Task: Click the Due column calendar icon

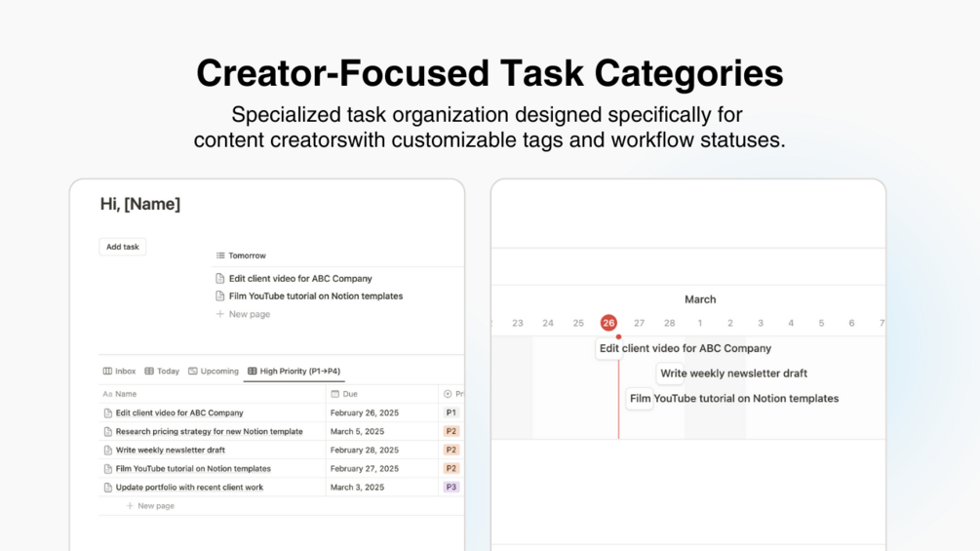Action: pos(335,394)
